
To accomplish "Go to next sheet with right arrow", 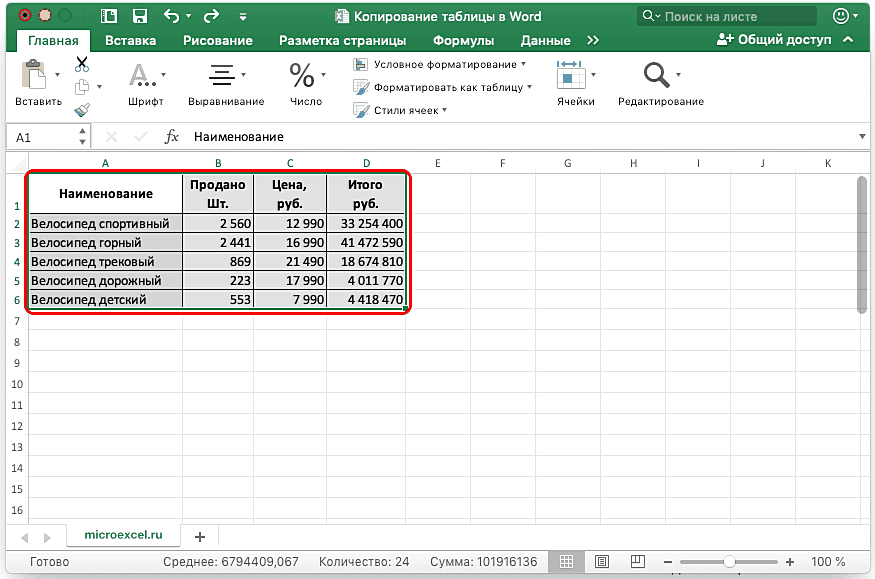I will [47, 538].
